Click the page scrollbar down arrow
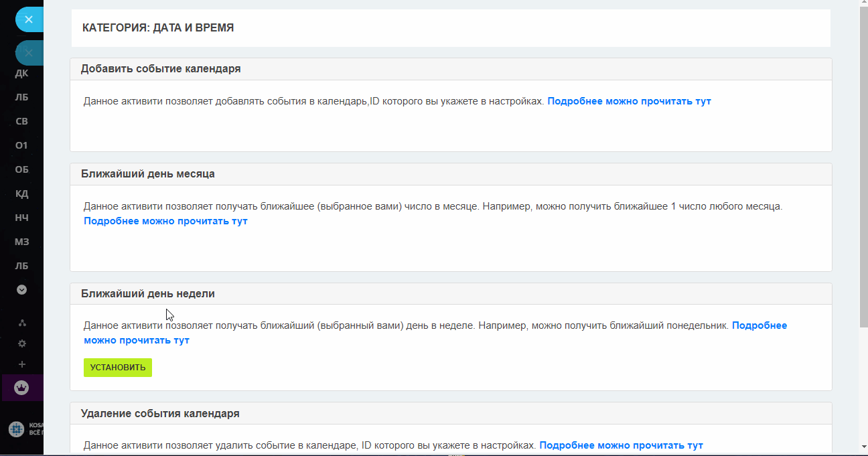The image size is (868, 456). click(x=863, y=447)
